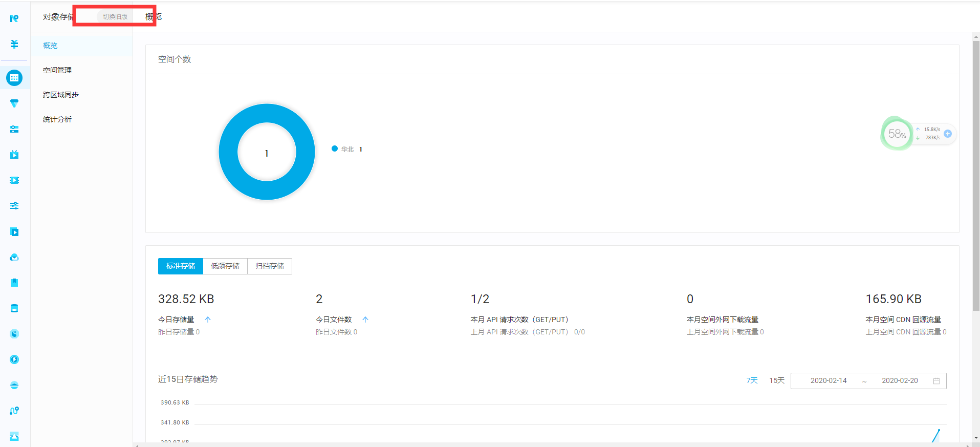980x447 pixels.
Task: Click the up arrow beside 今日文件数
Action: 365,320
